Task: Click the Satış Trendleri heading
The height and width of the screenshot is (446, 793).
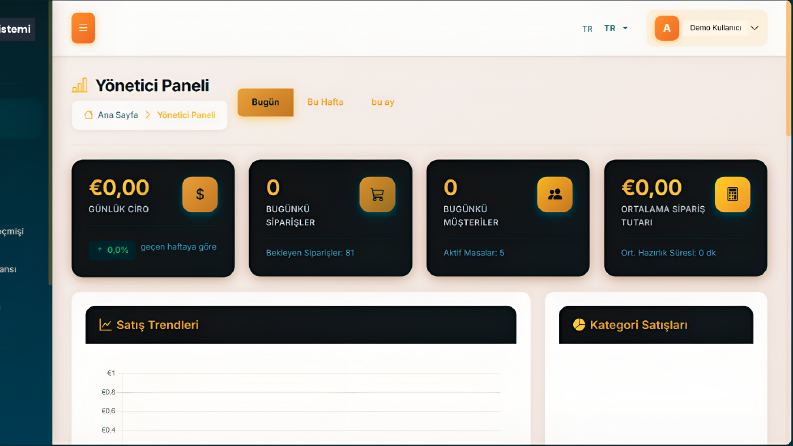Action: (157, 325)
